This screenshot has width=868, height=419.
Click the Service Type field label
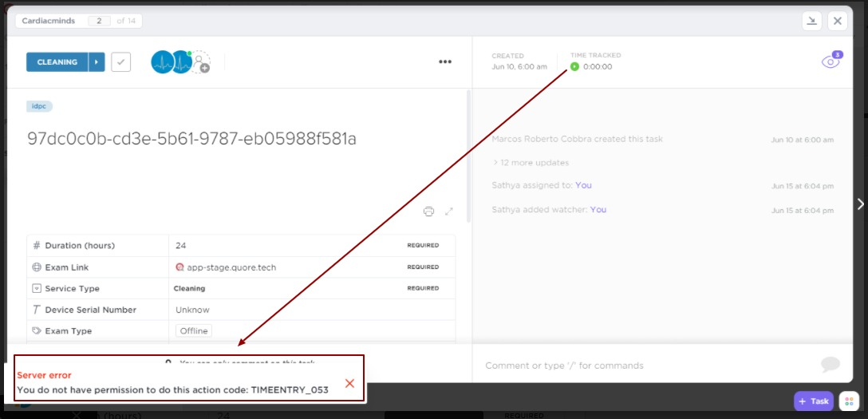pyautogui.click(x=72, y=288)
